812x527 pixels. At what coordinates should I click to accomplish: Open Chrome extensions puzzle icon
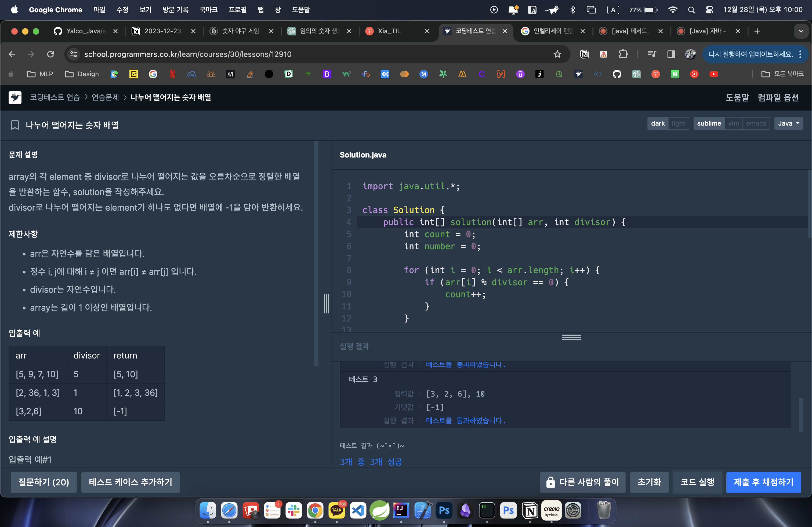623,54
